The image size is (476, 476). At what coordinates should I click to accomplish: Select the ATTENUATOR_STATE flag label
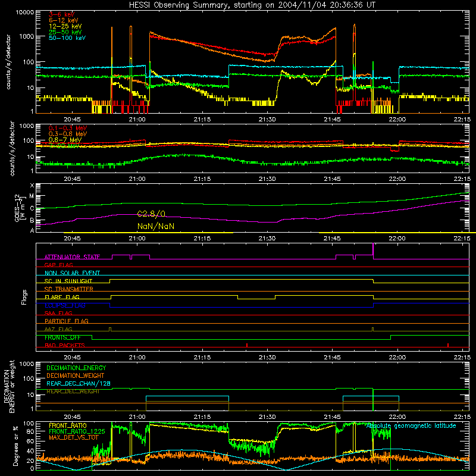(72, 257)
